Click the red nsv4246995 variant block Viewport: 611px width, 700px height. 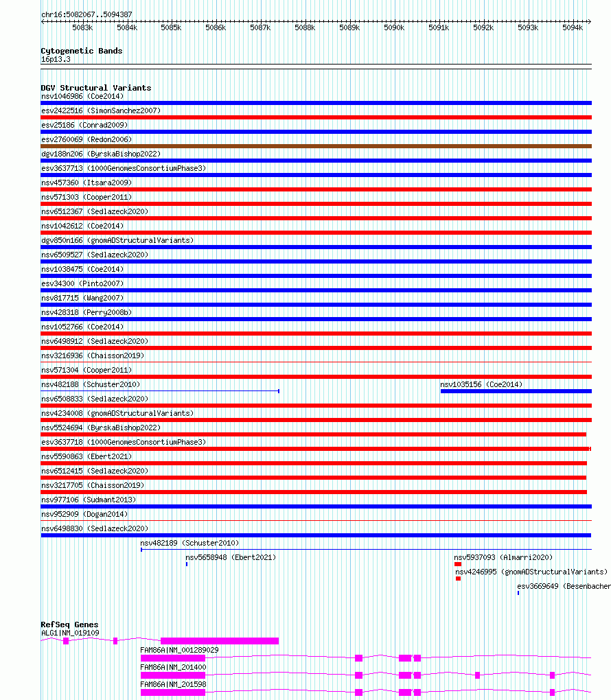[459, 579]
